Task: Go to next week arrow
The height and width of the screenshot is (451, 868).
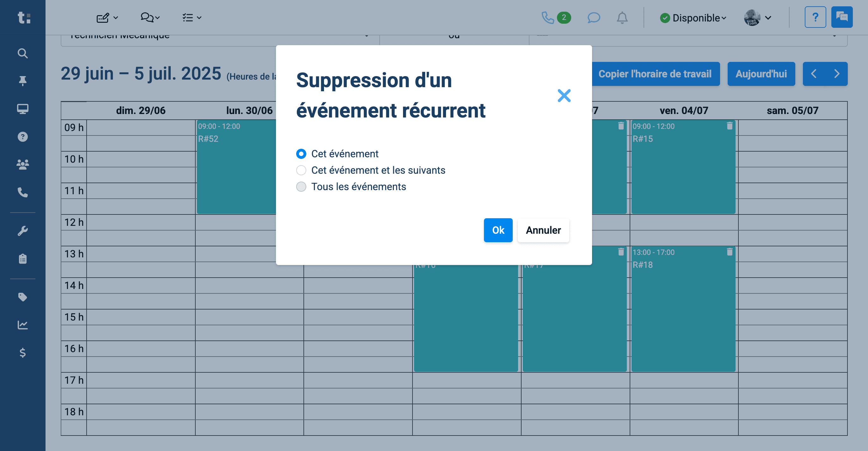Action: (836, 74)
